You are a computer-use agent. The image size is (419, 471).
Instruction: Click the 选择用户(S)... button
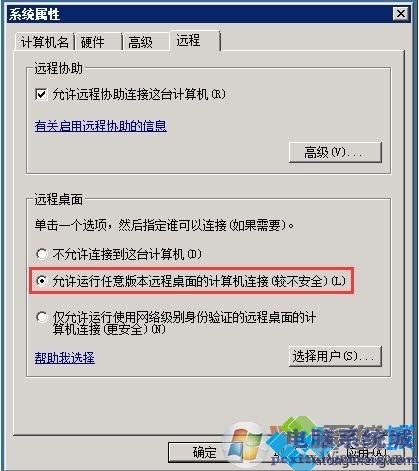(x=335, y=356)
